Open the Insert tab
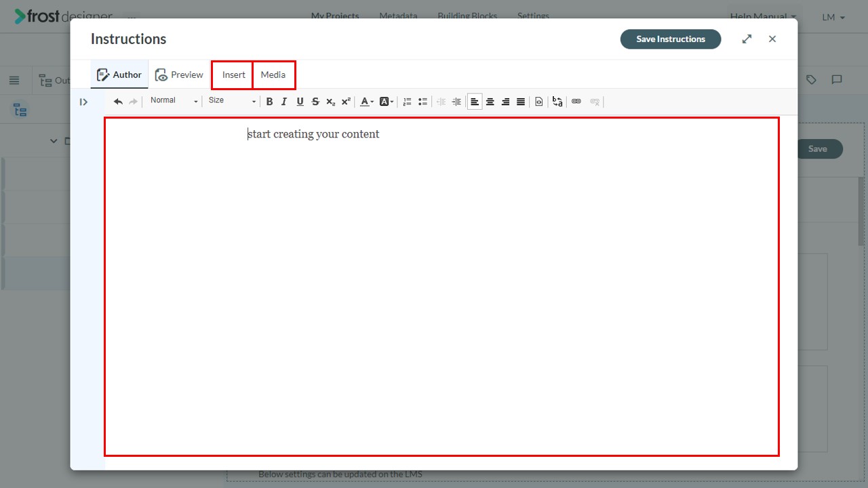The image size is (868, 488). pos(234,75)
